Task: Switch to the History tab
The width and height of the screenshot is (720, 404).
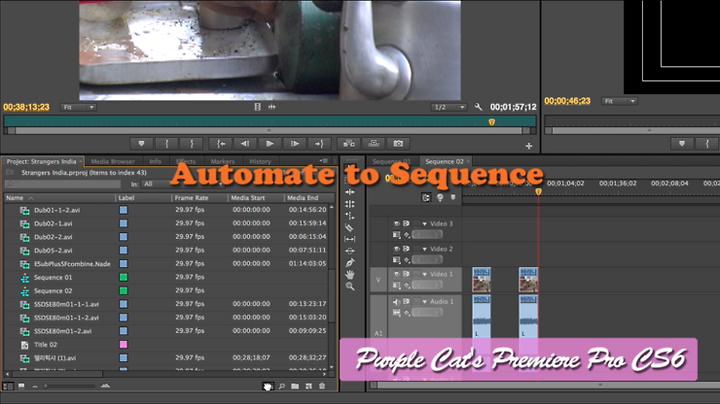Action: [260, 162]
